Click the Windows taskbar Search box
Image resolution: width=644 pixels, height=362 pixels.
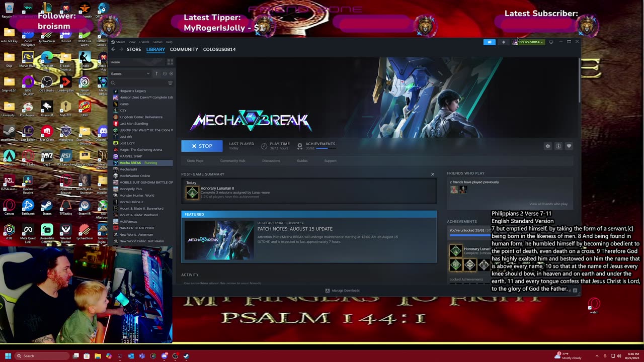41,356
